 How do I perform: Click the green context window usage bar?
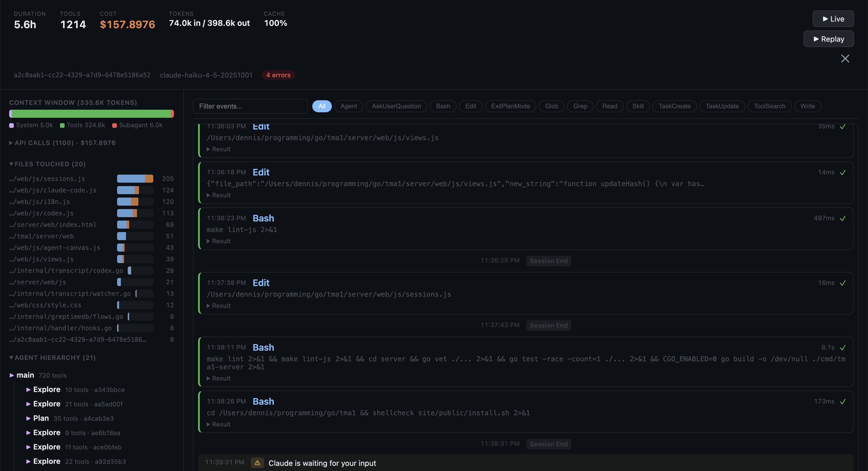pos(91,114)
